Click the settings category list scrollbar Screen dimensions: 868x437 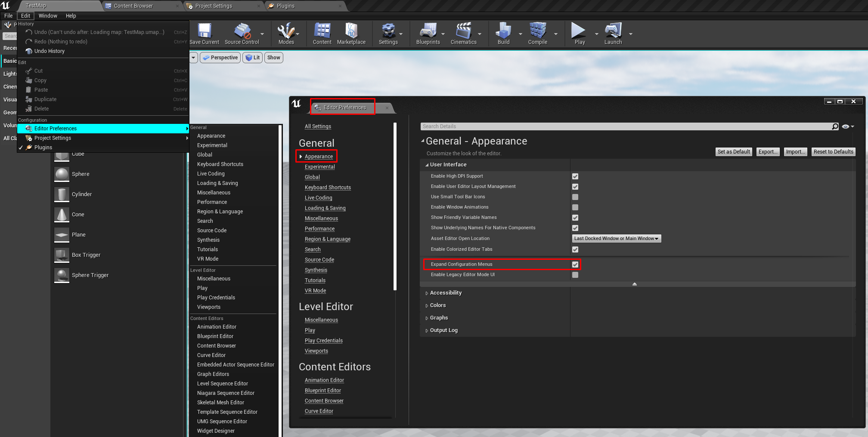click(395, 206)
